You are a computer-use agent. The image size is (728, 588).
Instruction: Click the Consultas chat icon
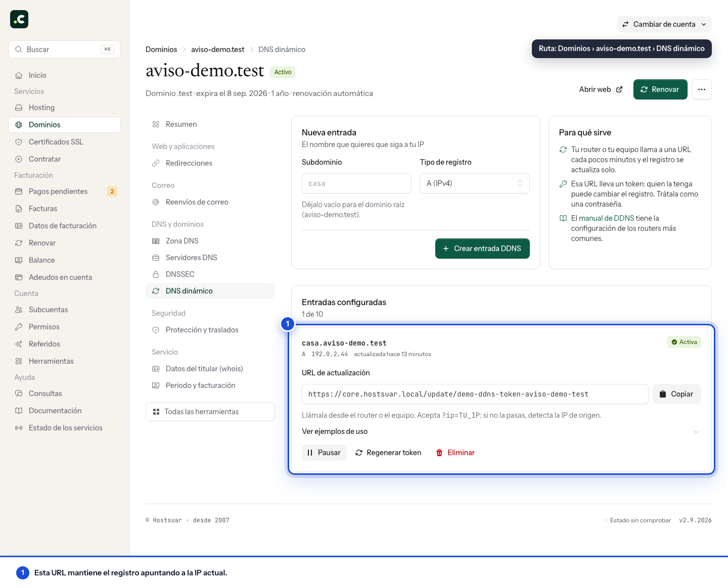click(19, 394)
